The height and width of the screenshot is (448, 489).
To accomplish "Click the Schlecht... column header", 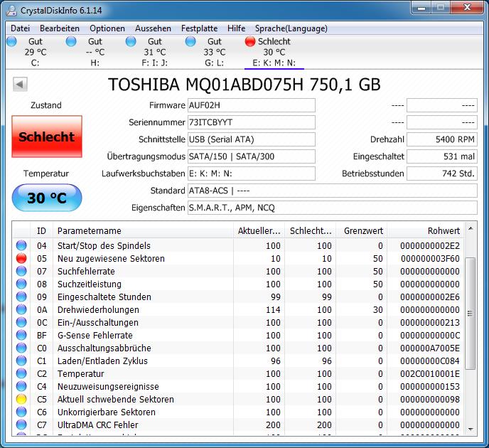I will pyautogui.click(x=311, y=231).
